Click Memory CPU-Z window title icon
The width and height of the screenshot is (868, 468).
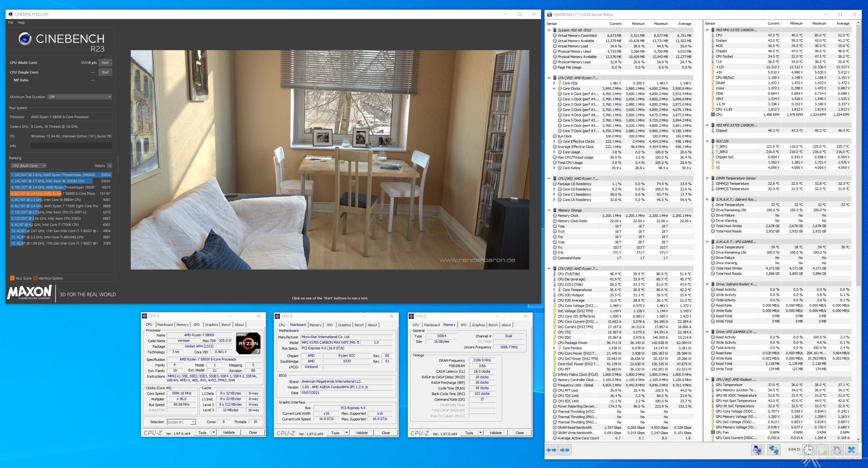pos(411,316)
